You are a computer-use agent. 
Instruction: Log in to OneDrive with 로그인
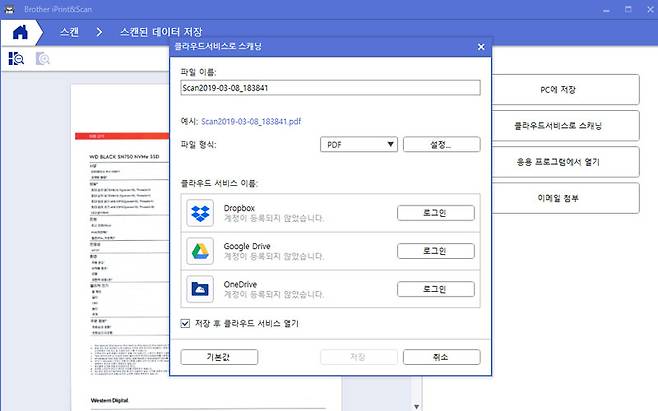pyautogui.click(x=436, y=289)
